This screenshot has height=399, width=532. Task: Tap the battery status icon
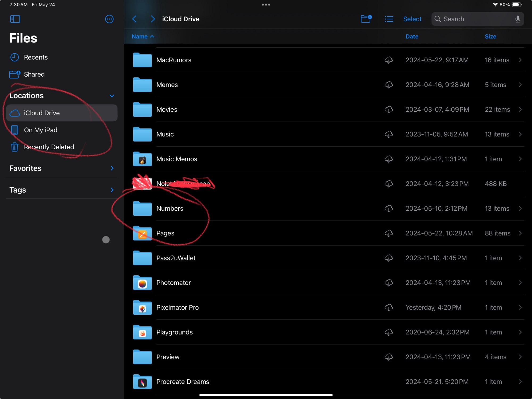tap(517, 5)
